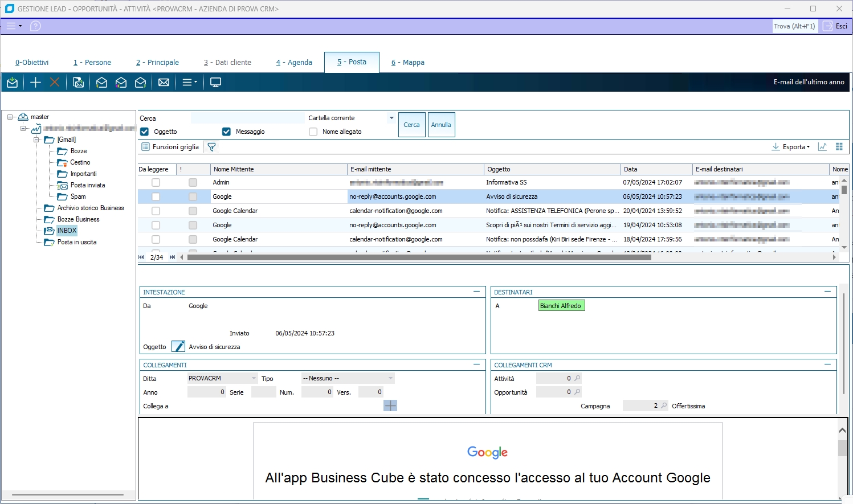853x504 pixels.
Task: Open the Cartella corrente dropdown
Action: pyautogui.click(x=391, y=118)
